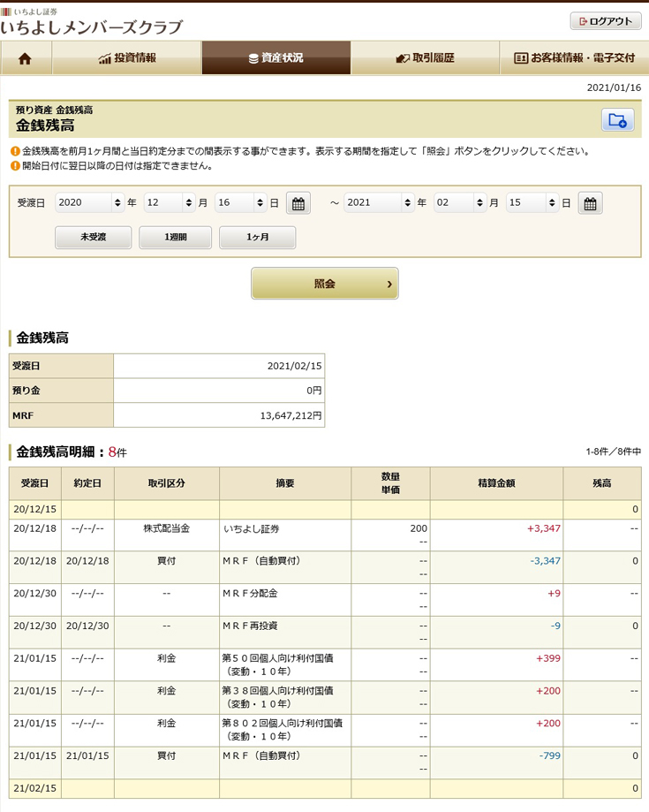The height and width of the screenshot is (812, 649).
Task: Open the 取引履歴 tab
Action: (x=425, y=58)
